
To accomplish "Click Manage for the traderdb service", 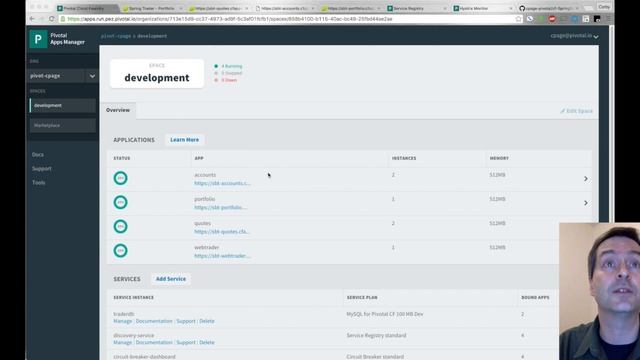I will 122,321.
